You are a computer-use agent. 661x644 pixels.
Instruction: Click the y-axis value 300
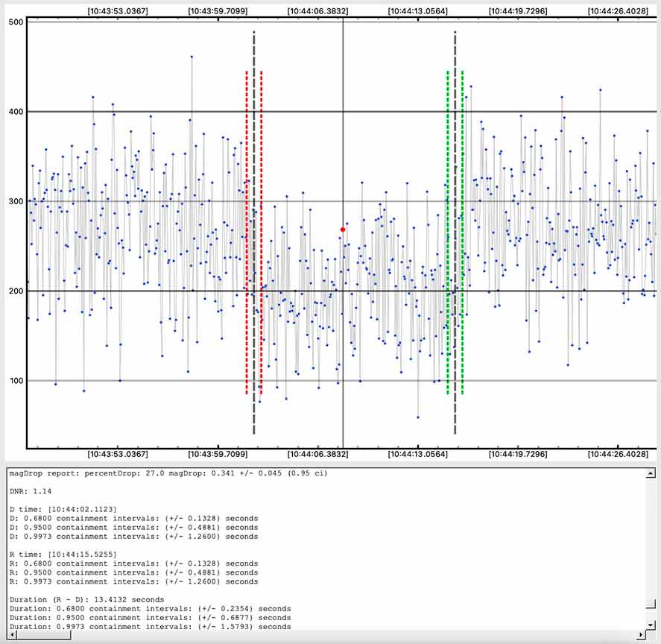(x=16, y=201)
